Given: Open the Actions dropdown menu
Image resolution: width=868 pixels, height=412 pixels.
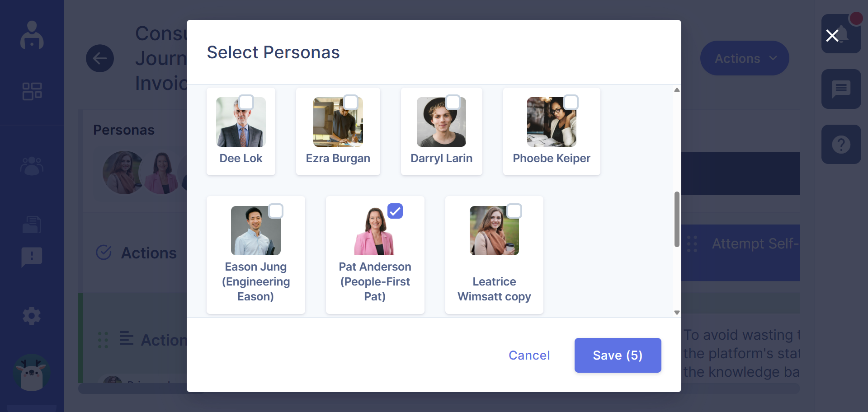Looking at the screenshot, I should pos(744,58).
